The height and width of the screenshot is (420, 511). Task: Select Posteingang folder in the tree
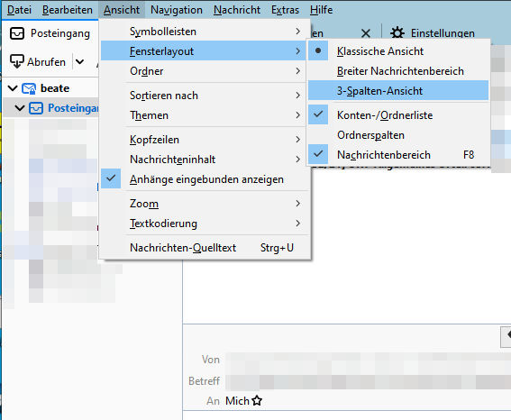73,108
